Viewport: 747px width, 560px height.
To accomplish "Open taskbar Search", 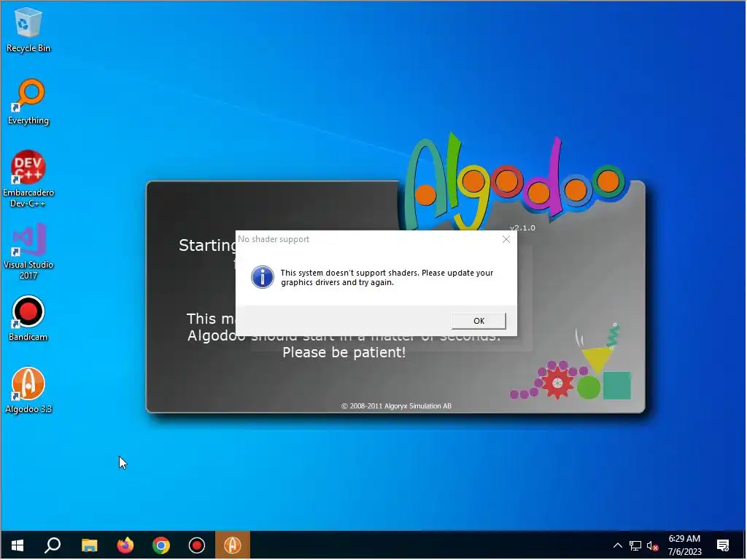I will click(x=53, y=545).
